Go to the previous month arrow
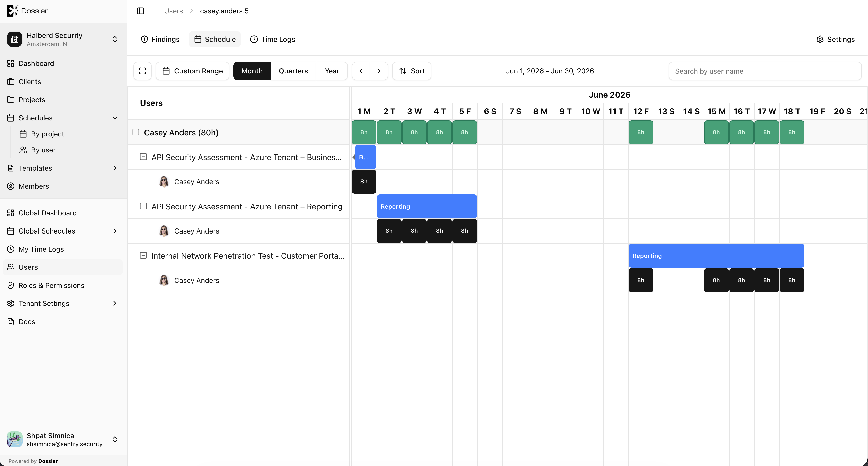This screenshot has height=466, width=868. (x=361, y=71)
